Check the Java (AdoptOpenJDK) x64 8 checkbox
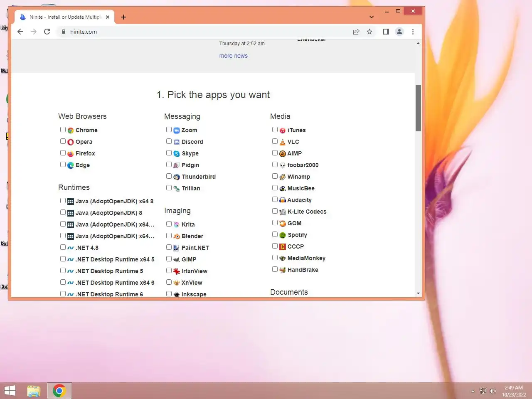Viewport: 532px width, 399px height. coord(63,201)
